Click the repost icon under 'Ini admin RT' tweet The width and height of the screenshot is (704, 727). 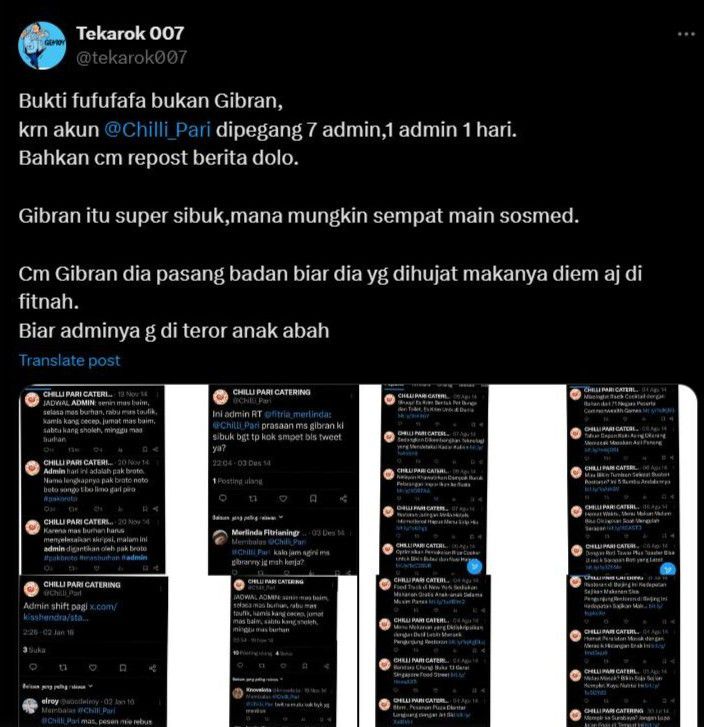(x=253, y=498)
